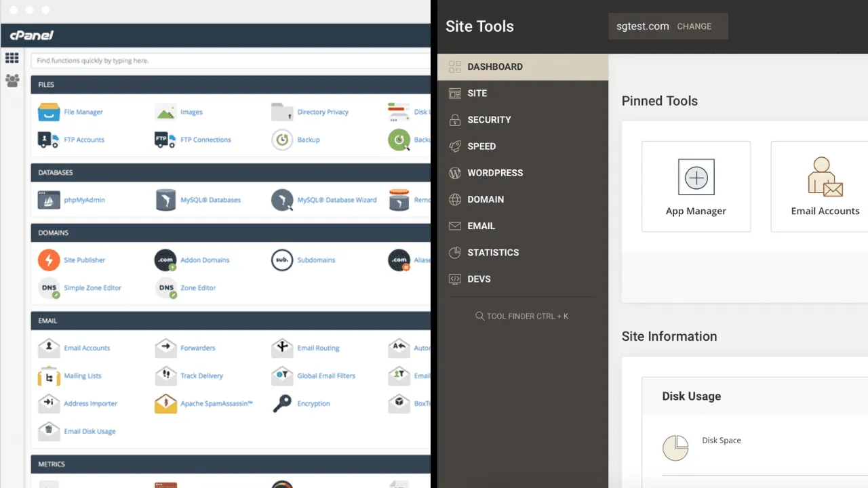The width and height of the screenshot is (868, 488).
Task: Expand DOMAIN menu in Site Tools
Action: click(x=523, y=199)
